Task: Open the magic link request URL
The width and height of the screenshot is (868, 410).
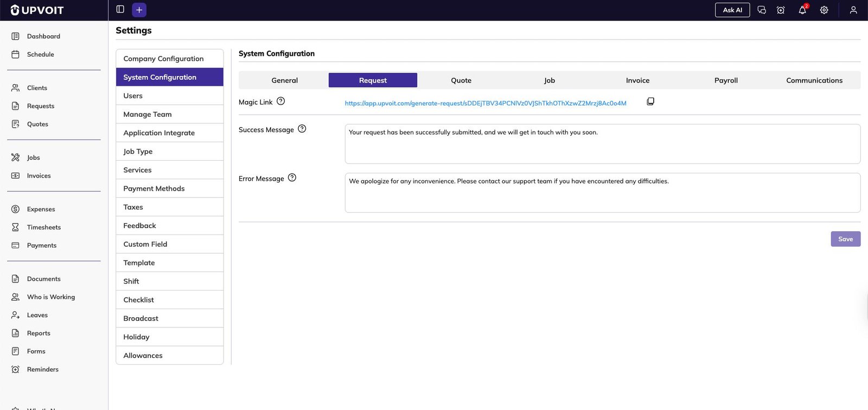Action: pos(485,103)
